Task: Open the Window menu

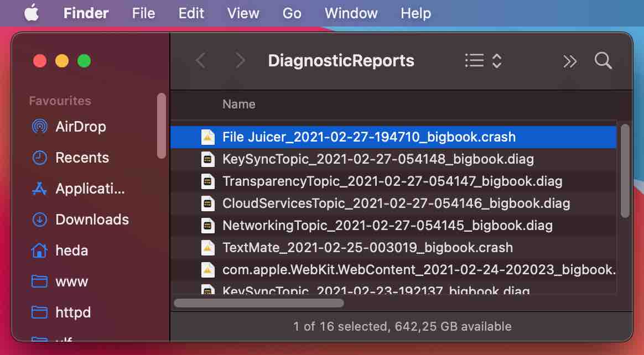Action: coord(351,13)
